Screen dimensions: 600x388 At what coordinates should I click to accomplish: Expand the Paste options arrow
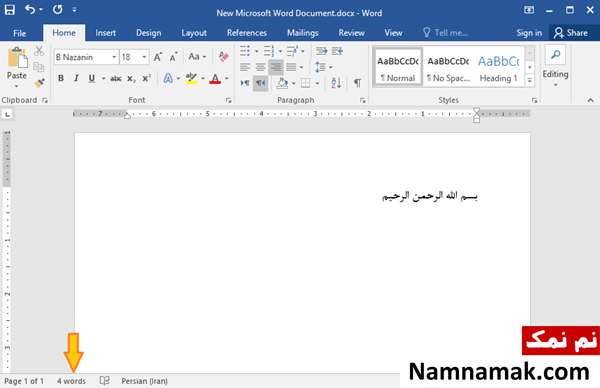(x=17, y=86)
